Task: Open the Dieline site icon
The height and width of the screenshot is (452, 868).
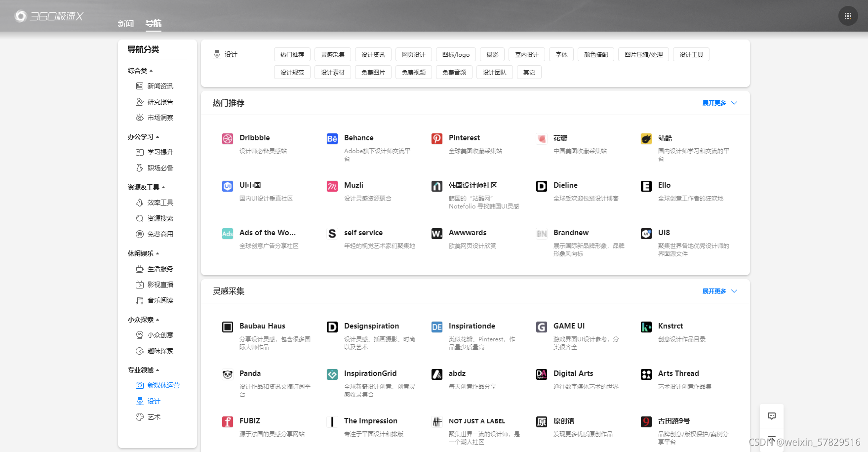Action: (x=542, y=186)
